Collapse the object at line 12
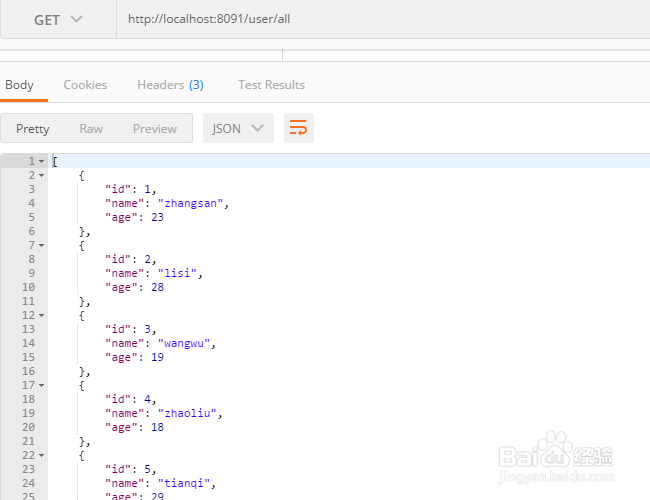This screenshot has width=650, height=500. point(41,316)
